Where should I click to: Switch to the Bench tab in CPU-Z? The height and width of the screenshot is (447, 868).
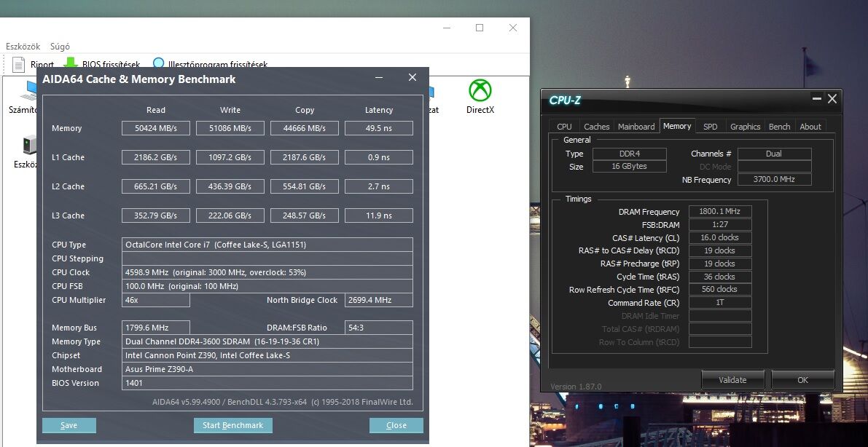(779, 127)
